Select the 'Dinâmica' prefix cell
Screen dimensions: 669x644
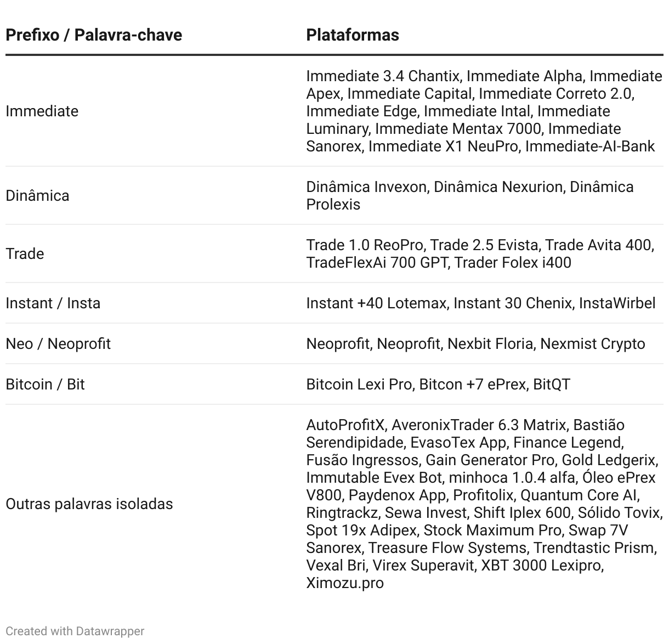[x=37, y=196]
